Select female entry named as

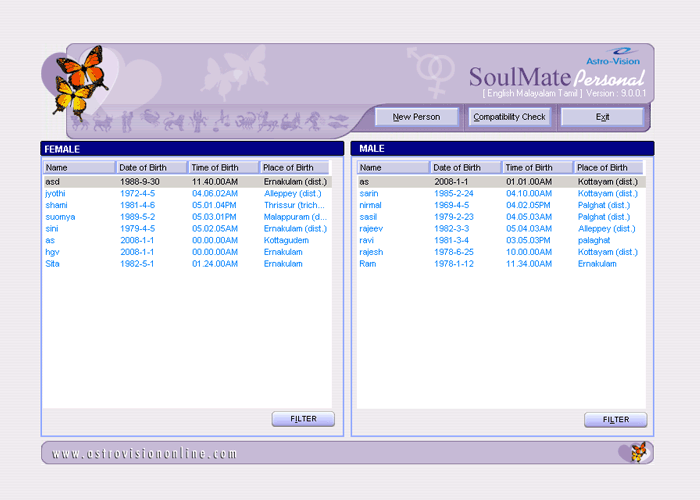[x=188, y=240]
